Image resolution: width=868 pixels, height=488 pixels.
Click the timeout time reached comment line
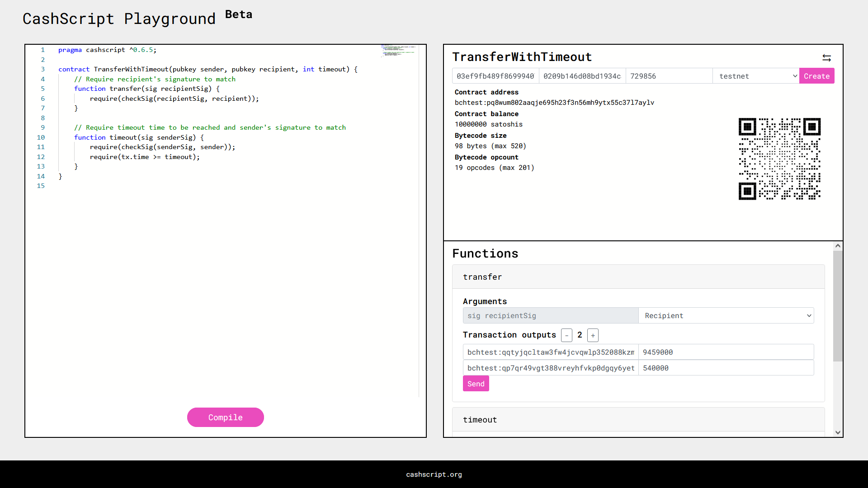[210, 127]
